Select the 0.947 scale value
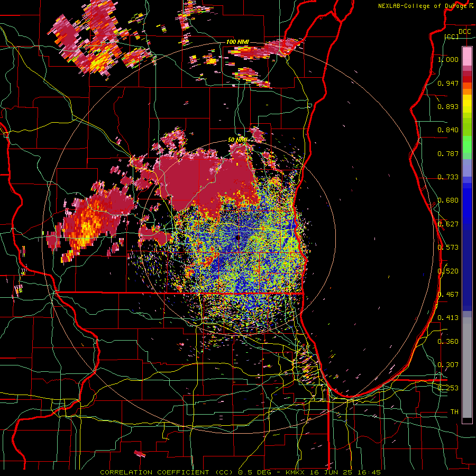Screen dimensions: 476x476 [x=448, y=83]
